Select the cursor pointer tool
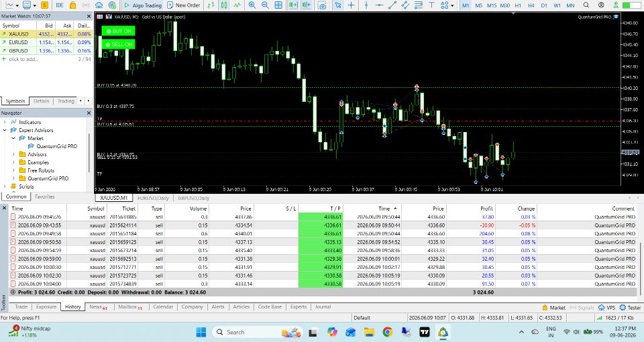Viewport: 644px width, 342px height. coord(338,5)
